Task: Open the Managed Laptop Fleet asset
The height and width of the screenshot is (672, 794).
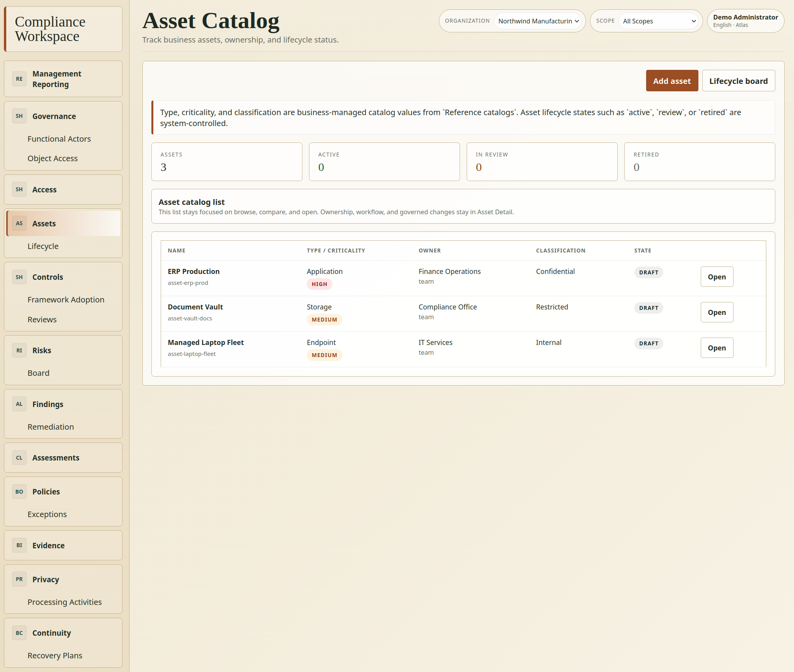Action: (717, 348)
